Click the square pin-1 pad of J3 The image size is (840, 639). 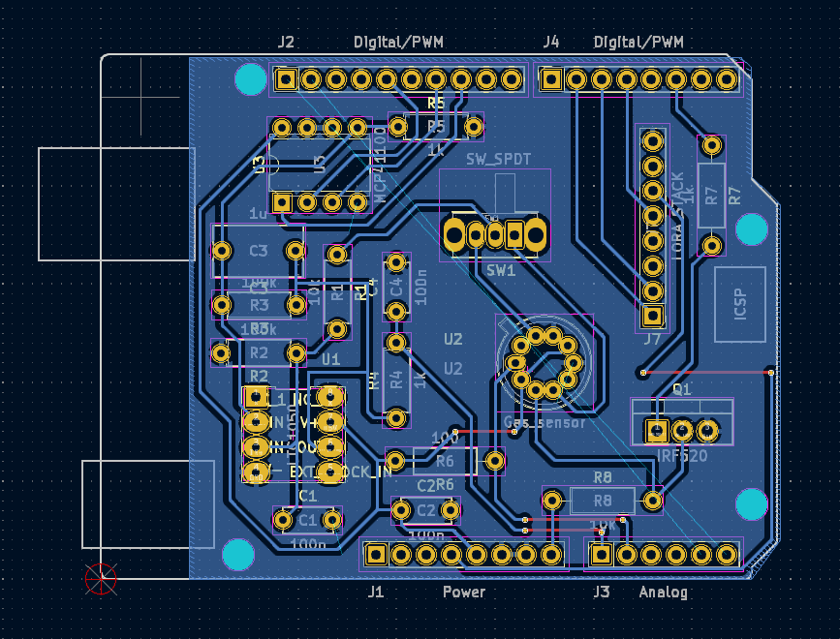(x=601, y=555)
